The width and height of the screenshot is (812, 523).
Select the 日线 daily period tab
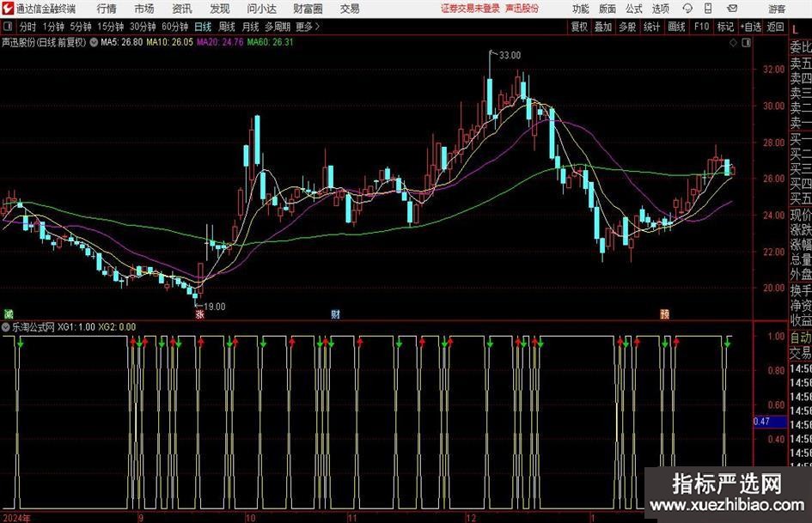[203, 27]
